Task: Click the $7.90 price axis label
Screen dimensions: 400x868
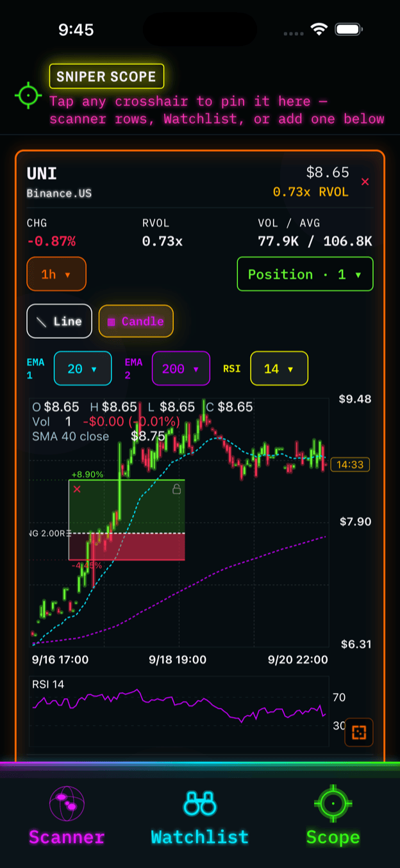Action: (355, 522)
